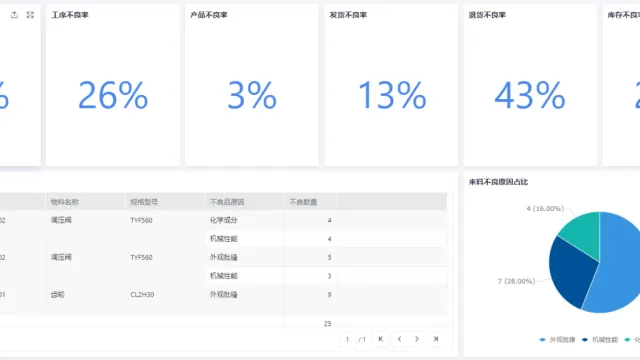Select the 13% value
640x360 pixels.
392,96
